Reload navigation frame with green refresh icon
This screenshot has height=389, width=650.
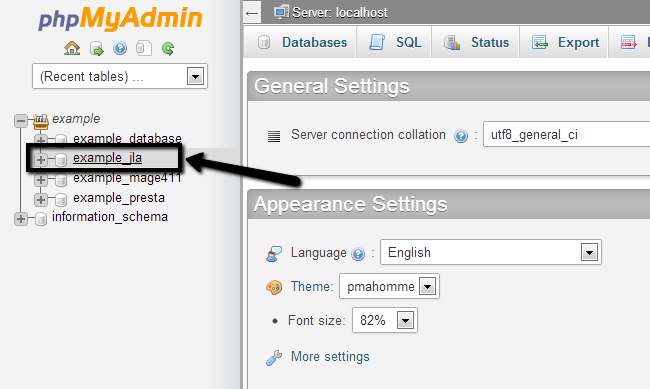[168, 49]
